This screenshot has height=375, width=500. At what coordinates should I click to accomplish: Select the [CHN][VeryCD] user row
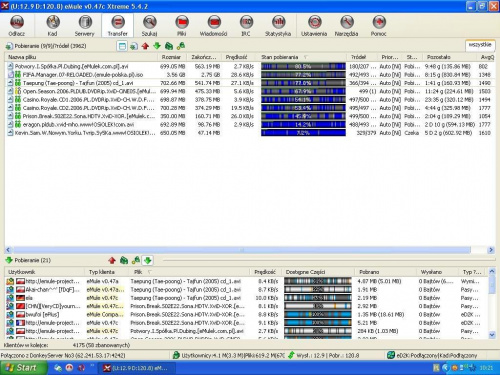tap(247, 306)
